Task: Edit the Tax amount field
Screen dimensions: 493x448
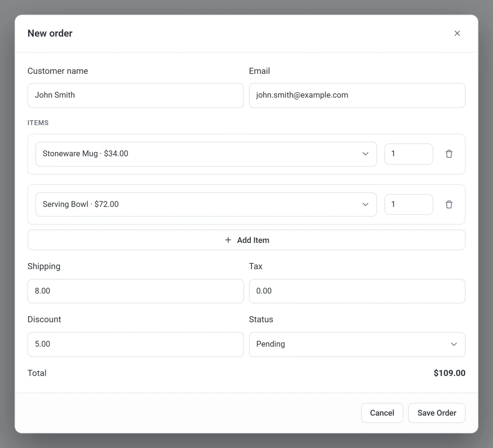Action: 357,291
